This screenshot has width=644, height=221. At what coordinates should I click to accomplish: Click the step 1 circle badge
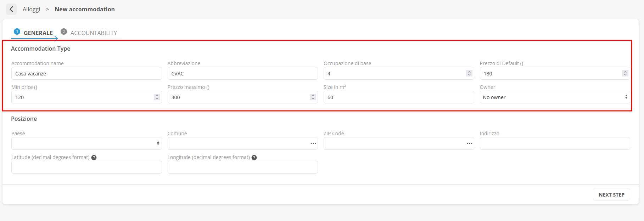pyautogui.click(x=17, y=32)
